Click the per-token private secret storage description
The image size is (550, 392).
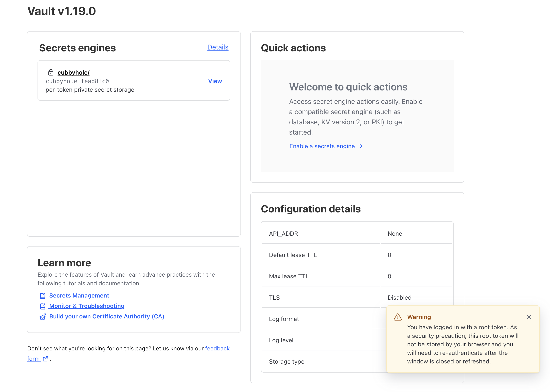coord(90,90)
